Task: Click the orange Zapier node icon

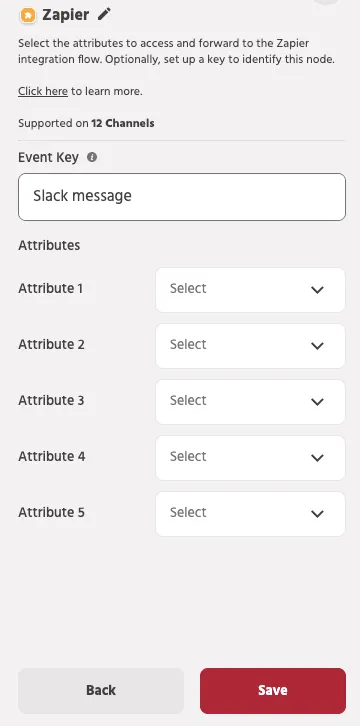Action: (28, 15)
